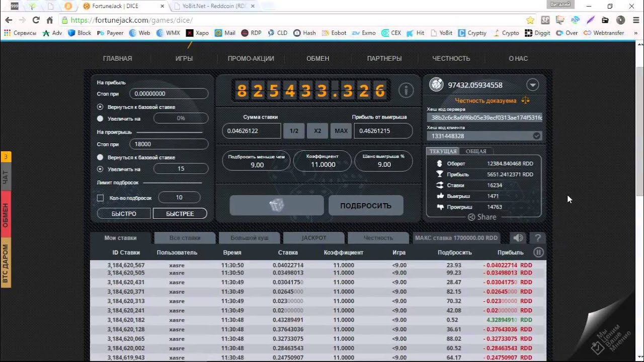Open the ЧЕСТНОСТЬ menu item
The width and height of the screenshot is (644, 362).
click(451, 58)
